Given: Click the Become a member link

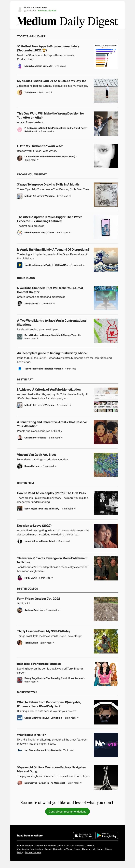Looking at the screenshot, I should (47, 10).
